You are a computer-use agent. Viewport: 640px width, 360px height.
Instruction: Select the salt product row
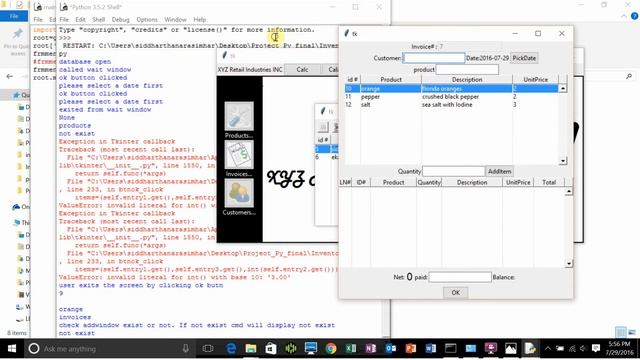[451, 105]
